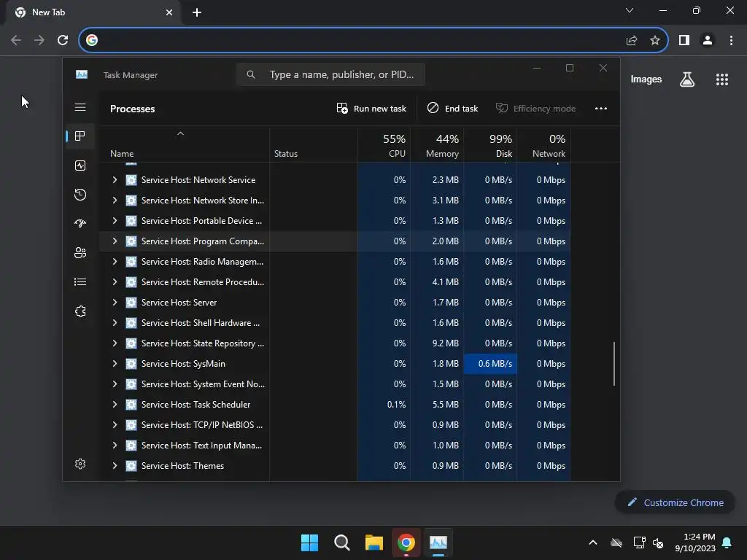Open Chrome three-dot menu
Screen dimensions: 747x560
[x=731, y=41]
